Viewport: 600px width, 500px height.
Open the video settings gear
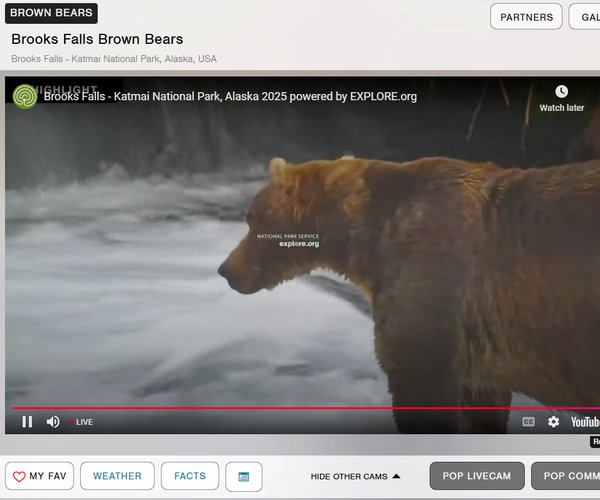553,422
